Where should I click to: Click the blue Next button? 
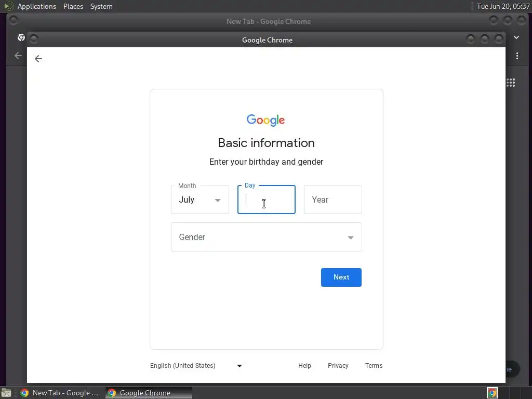(341, 277)
